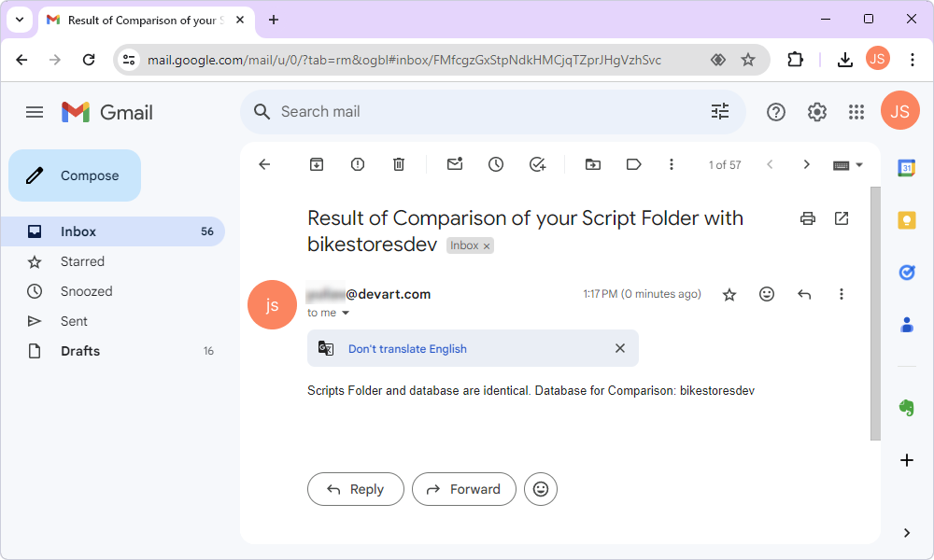Add email to Tasks

point(537,164)
